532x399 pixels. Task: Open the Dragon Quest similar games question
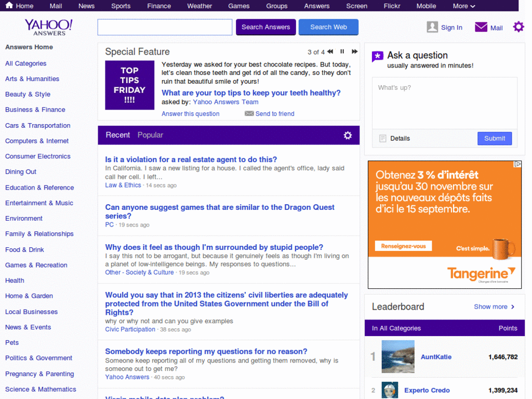tap(220, 211)
